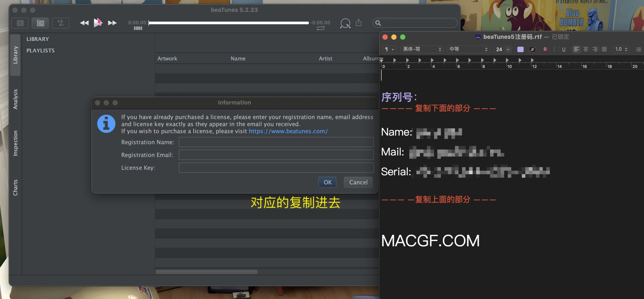Enable repeat with the loop icon below the timeline
Viewport: 644px width, 299px height.
point(321,28)
